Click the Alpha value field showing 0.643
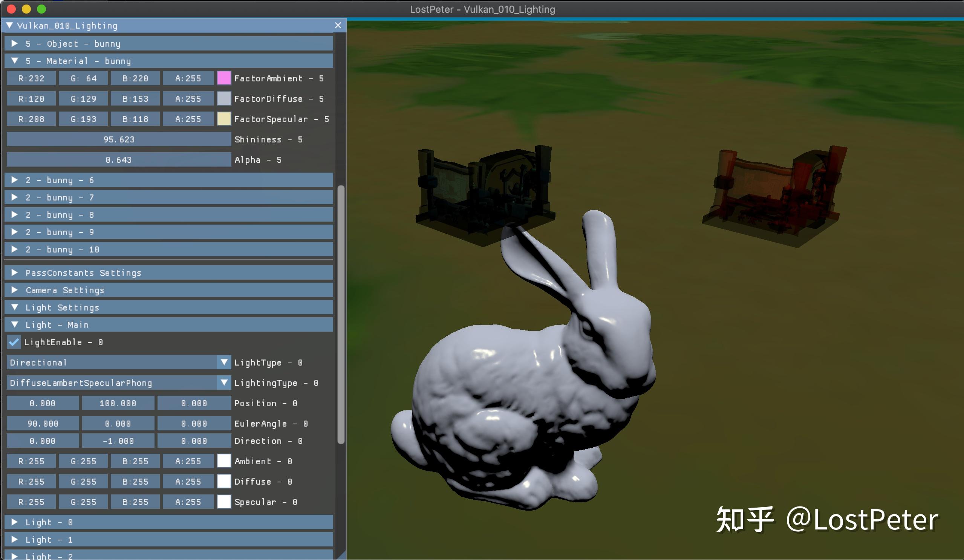The width and height of the screenshot is (964, 560). click(118, 159)
